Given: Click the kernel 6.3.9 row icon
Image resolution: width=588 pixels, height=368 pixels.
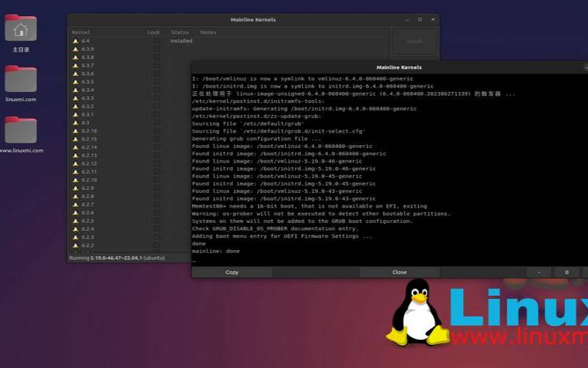Looking at the screenshot, I should tap(75, 49).
